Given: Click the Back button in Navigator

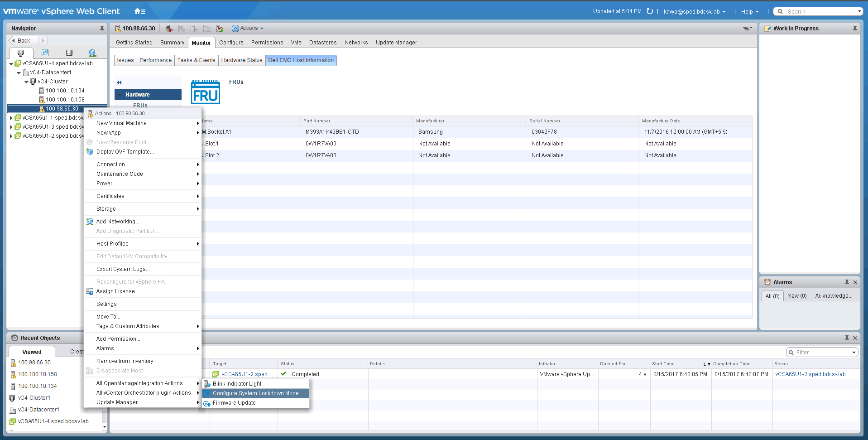Looking at the screenshot, I should [24, 41].
